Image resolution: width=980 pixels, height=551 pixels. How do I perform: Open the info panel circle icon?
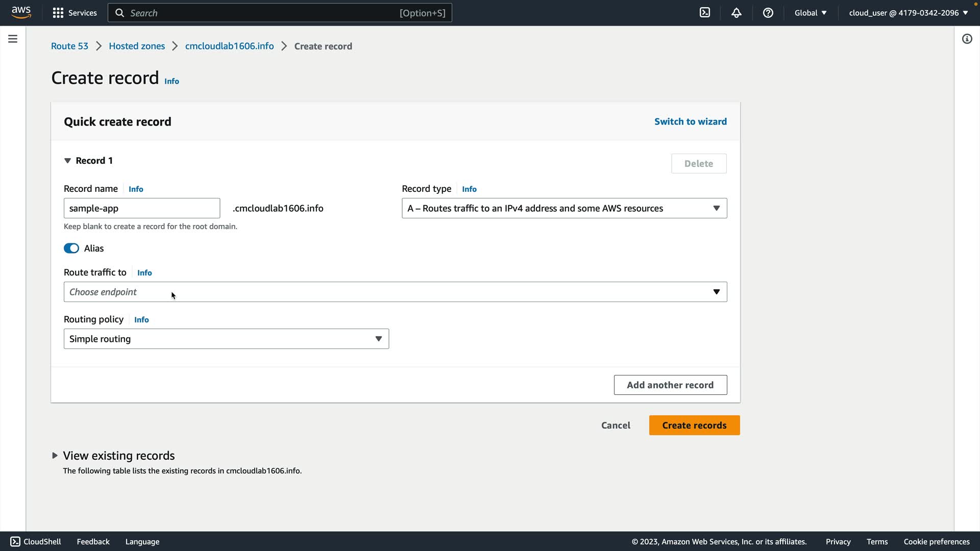coord(967,39)
